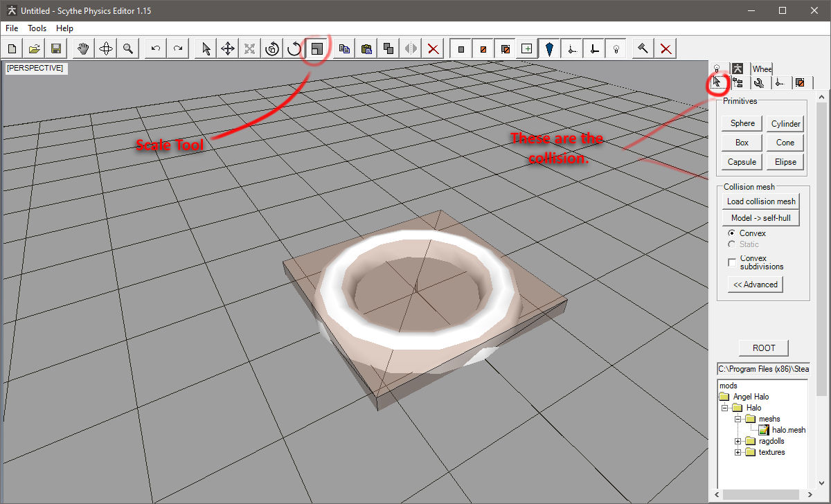The image size is (831, 504).
Task: Redo the last undone action
Action: coord(178,48)
